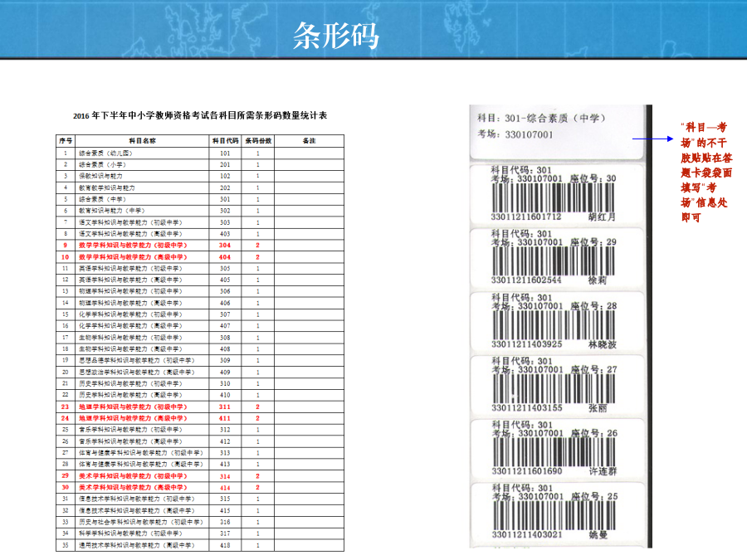Click subject code 403 in the table
747x560 pixels.
pyautogui.click(x=225, y=234)
